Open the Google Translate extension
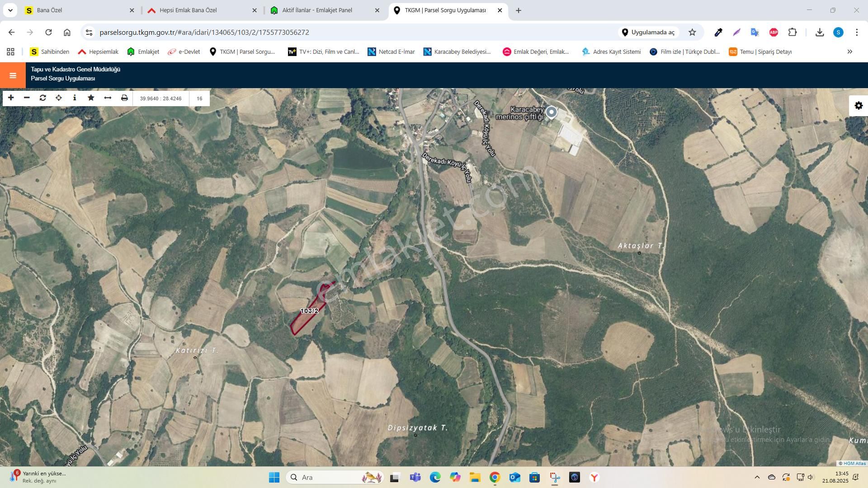This screenshot has width=868, height=488. point(755,32)
